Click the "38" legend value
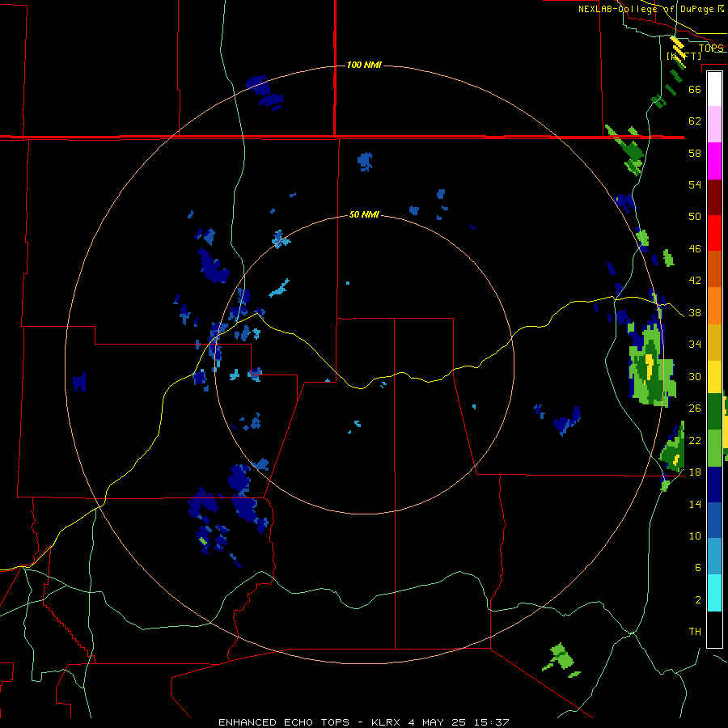The image size is (728, 728). pyautogui.click(x=695, y=313)
